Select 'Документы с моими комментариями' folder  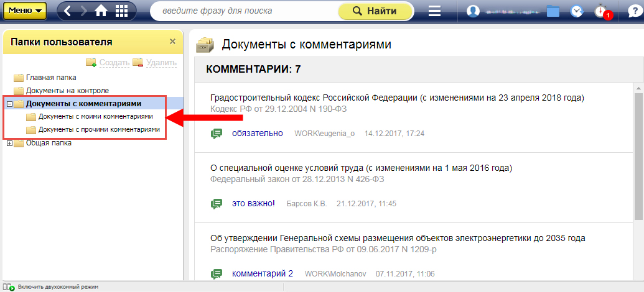coord(95,116)
